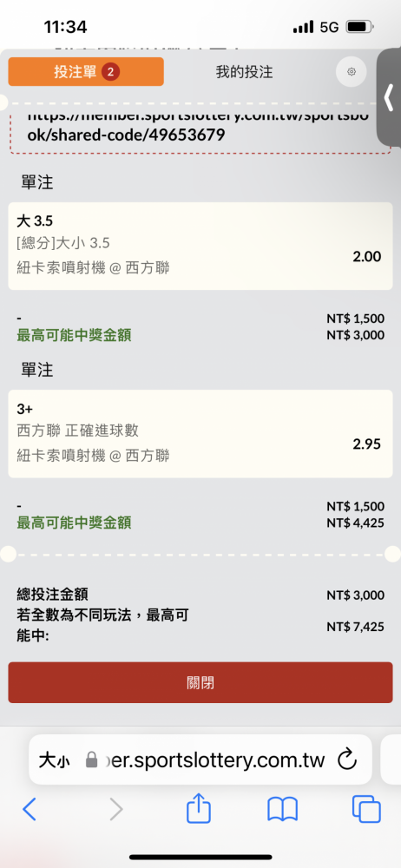This screenshot has width=401, height=868.
Task: Tap the padlock icon in address bar
Action: click(92, 760)
